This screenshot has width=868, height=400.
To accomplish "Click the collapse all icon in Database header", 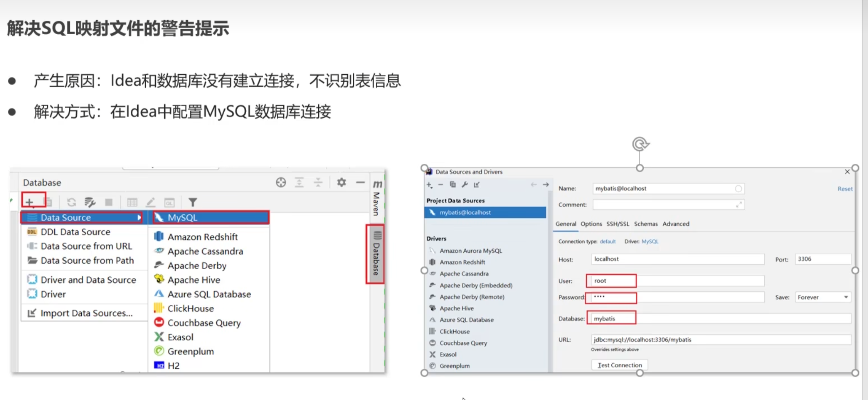I will (318, 182).
